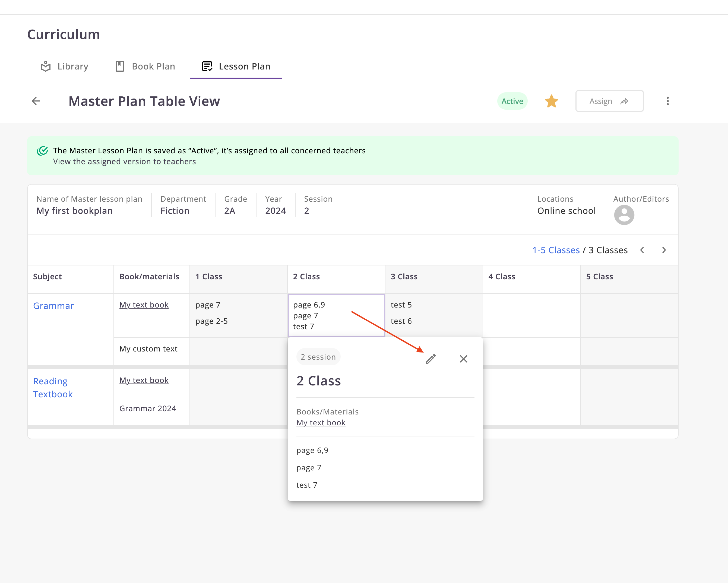Viewport: 728px width, 583px height.
Task: Click the 1-5 Classes pagination link
Action: click(x=556, y=250)
